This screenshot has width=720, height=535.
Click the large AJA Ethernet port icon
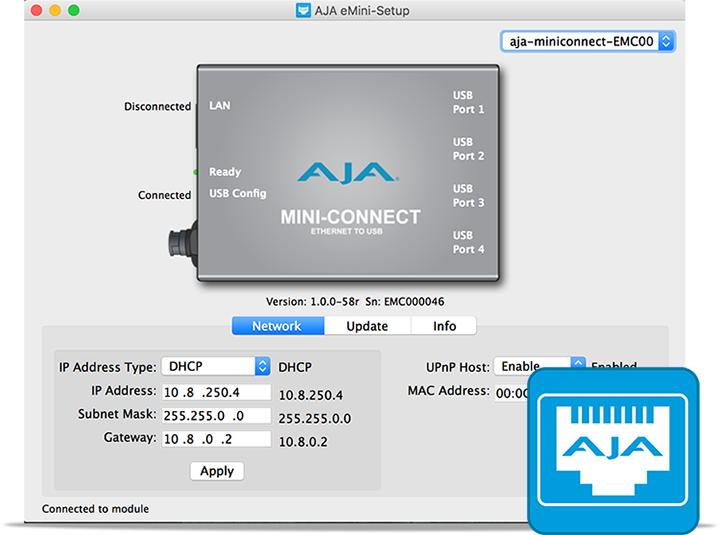(x=613, y=451)
